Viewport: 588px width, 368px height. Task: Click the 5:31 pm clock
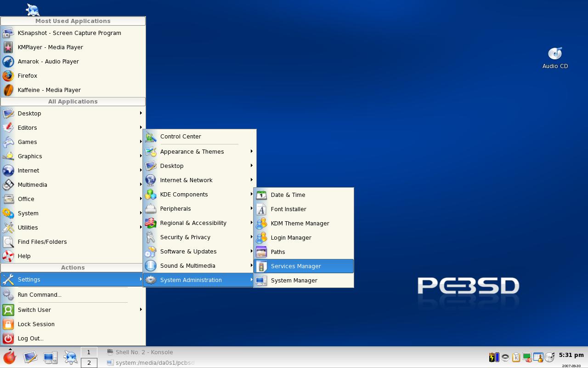click(571, 355)
